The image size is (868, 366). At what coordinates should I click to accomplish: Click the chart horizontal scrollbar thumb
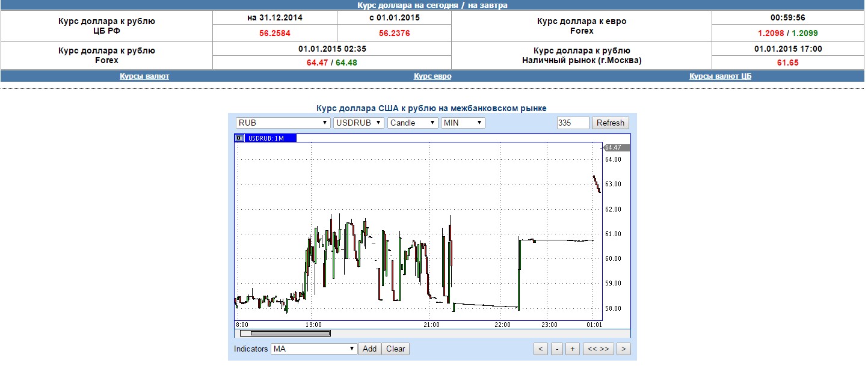pyautogui.click(x=291, y=332)
